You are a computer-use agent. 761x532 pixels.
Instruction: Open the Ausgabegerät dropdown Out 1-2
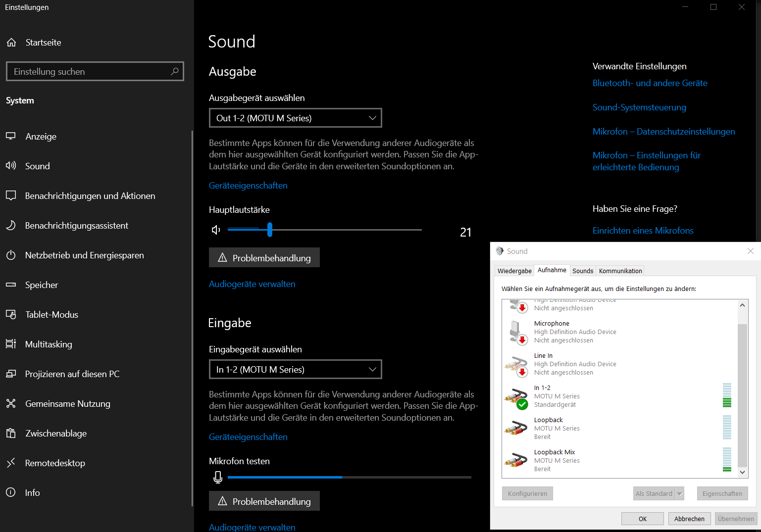(296, 118)
